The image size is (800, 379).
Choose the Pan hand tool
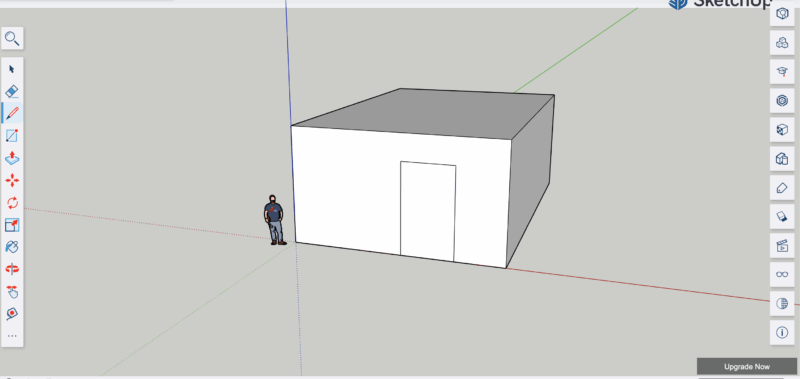click(12, 292)
